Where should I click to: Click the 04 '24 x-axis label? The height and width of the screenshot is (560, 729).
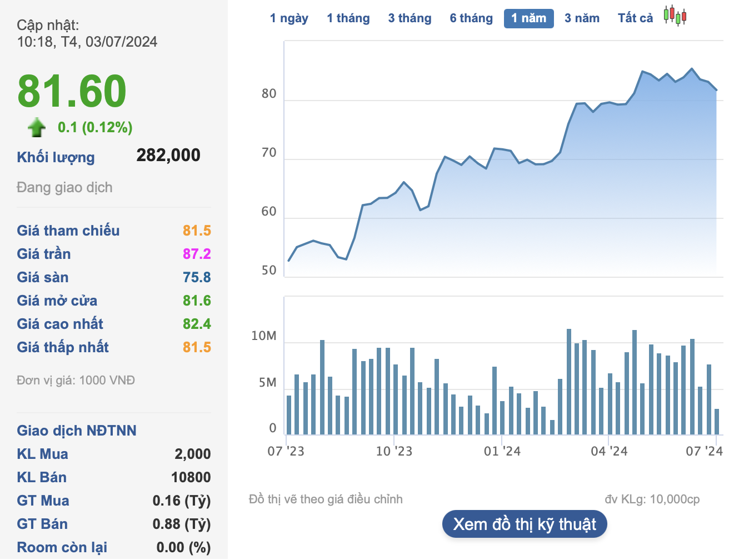609,451
